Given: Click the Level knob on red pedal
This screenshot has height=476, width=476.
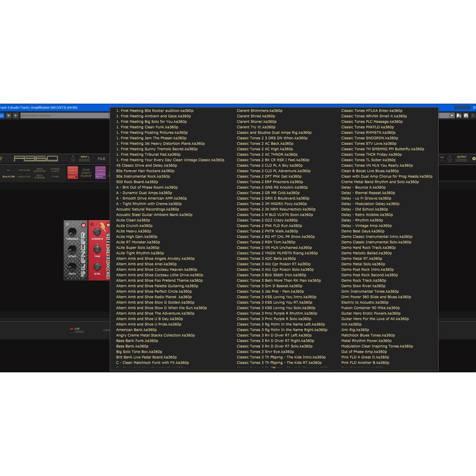Looking at the screenshot, I should pyautogui.click(x=97, y=267).
